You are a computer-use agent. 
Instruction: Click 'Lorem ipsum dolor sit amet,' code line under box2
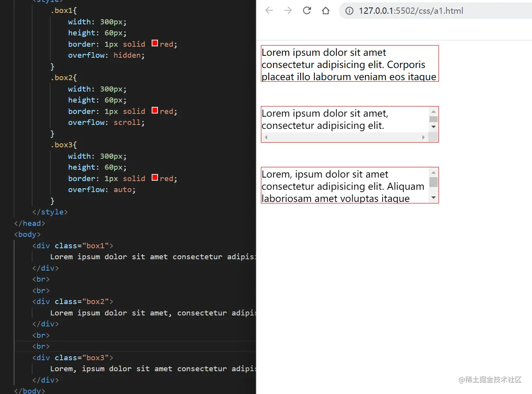coord(153,313)
